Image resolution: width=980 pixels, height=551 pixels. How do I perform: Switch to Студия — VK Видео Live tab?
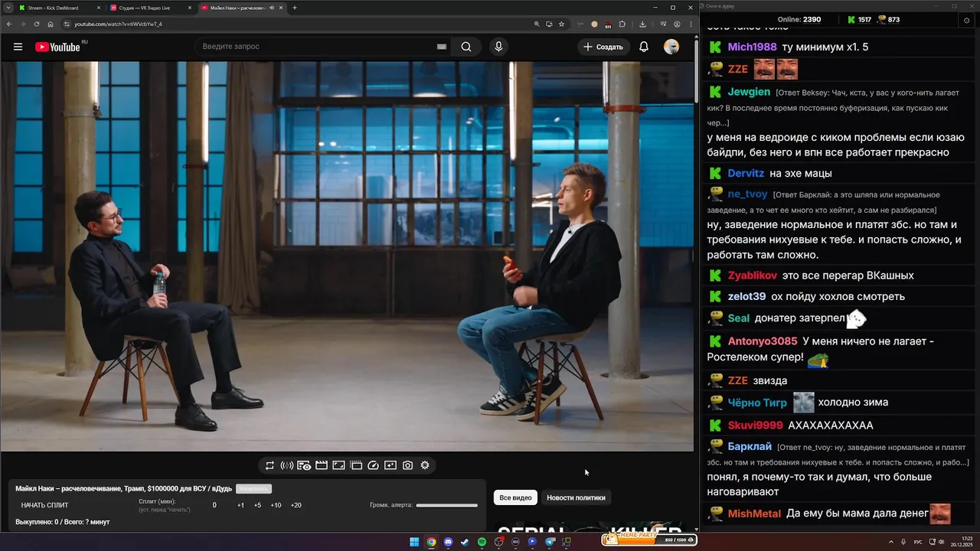(x=150, y=8)
